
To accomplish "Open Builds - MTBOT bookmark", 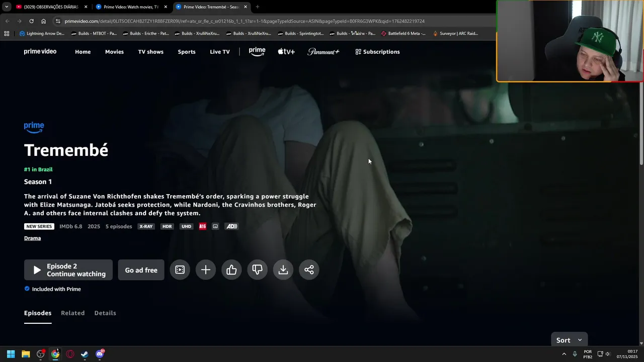I will coord(94,34).
